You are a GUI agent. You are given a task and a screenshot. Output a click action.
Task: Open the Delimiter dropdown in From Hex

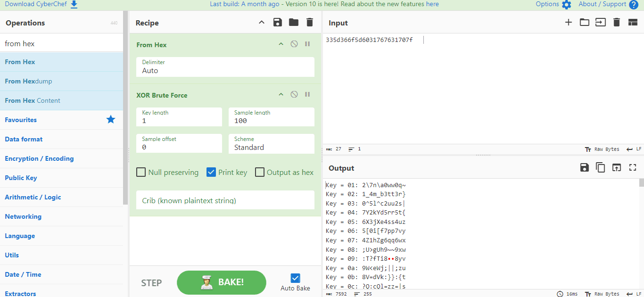click(225, 67)
